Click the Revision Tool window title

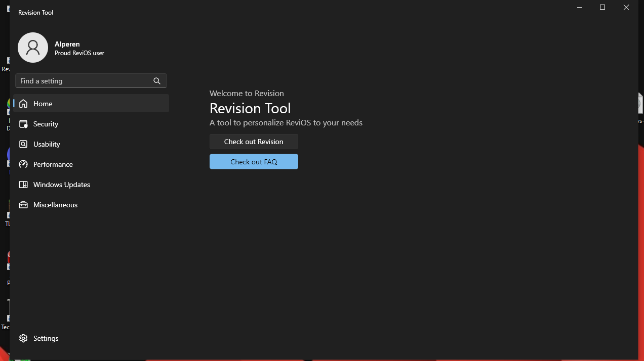[x=35, y=12]
